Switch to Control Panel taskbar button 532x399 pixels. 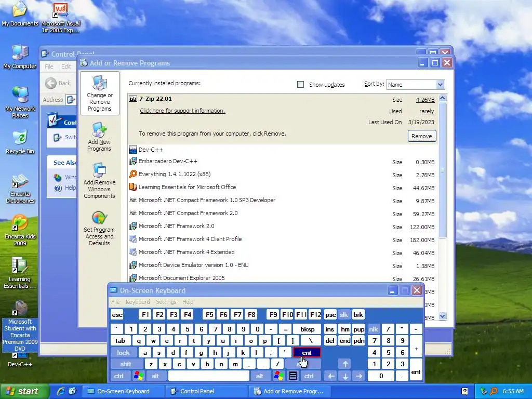208,391
